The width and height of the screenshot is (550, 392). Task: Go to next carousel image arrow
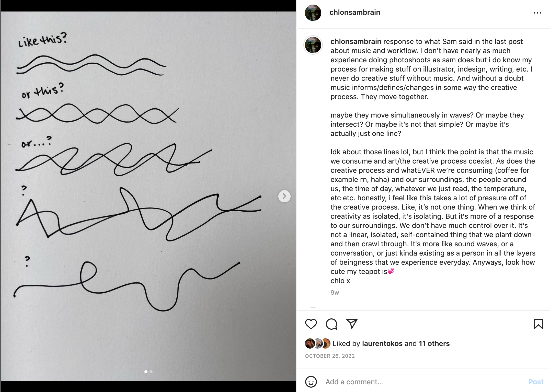284,196
